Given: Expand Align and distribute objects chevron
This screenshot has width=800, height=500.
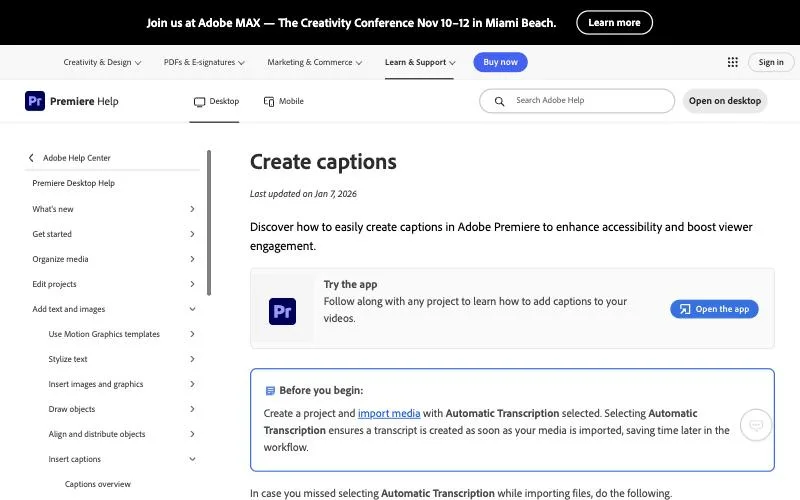Looking at the screenshot, I should pos(192,434).
